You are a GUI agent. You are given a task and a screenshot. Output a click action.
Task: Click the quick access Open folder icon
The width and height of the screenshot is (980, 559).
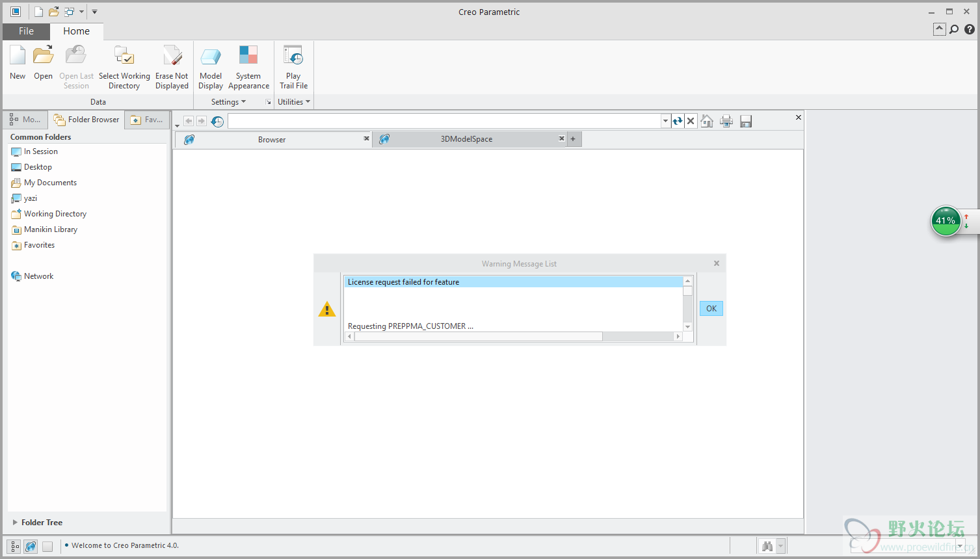(54, 12)
